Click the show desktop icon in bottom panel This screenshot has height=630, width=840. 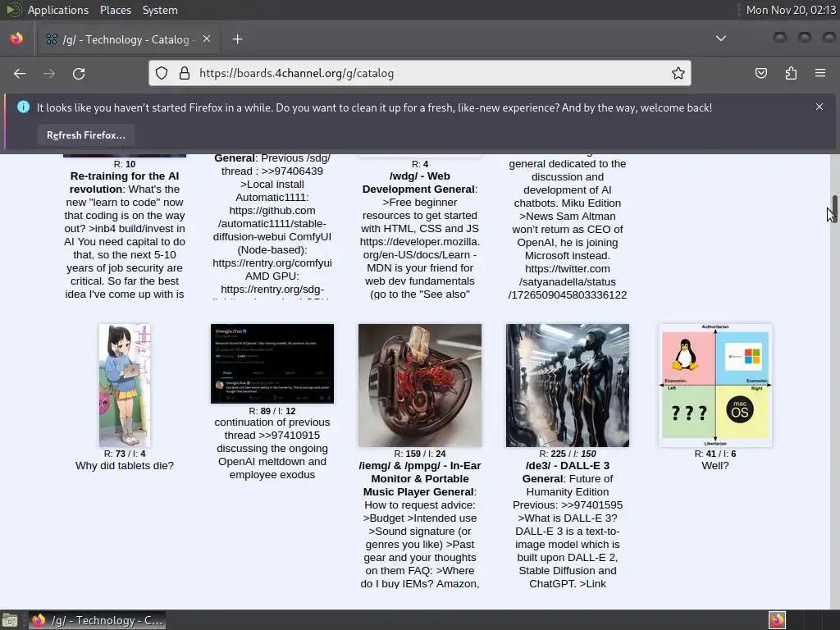pos(10,620)
